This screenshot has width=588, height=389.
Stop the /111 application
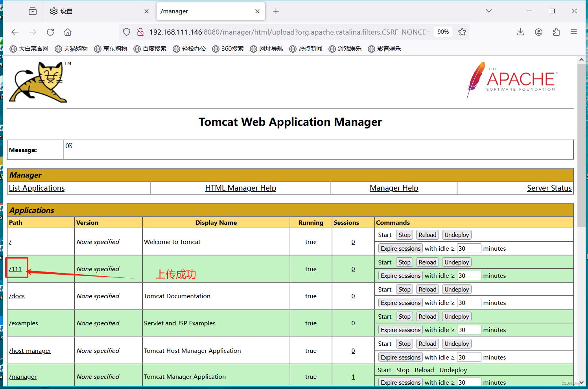(x=404, y=262)
